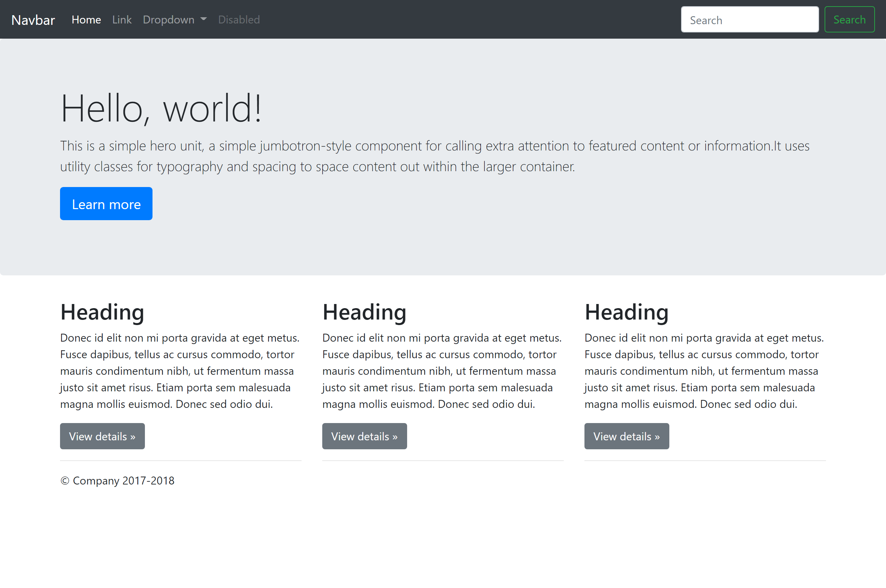This screenshot has width=886, height=588.
Task: Click the third column Donec paragraph
Action: coord(704,371)
